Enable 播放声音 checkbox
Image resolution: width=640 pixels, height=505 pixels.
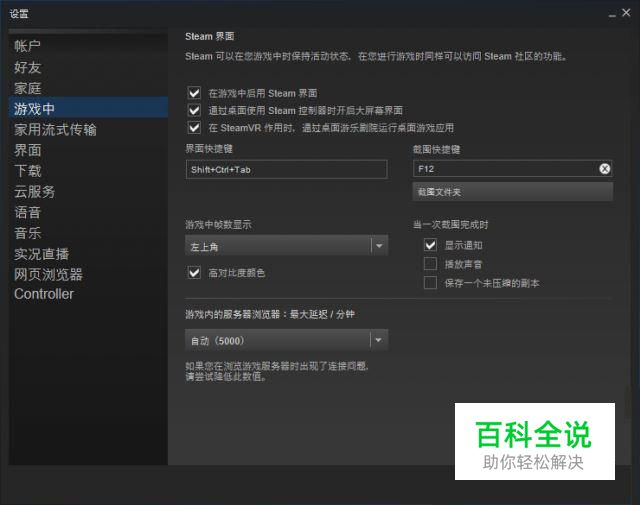430,264
